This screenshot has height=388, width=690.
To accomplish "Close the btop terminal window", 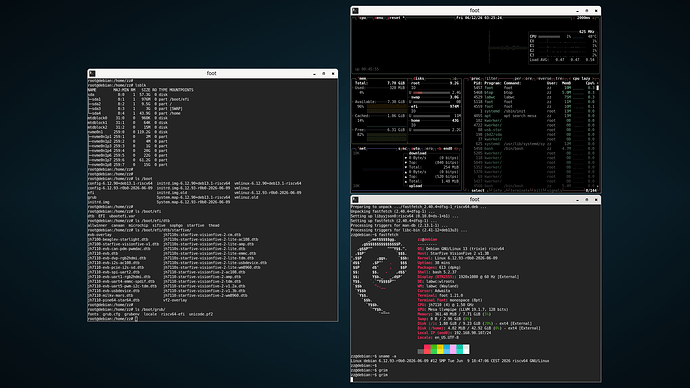I will 596,11.
